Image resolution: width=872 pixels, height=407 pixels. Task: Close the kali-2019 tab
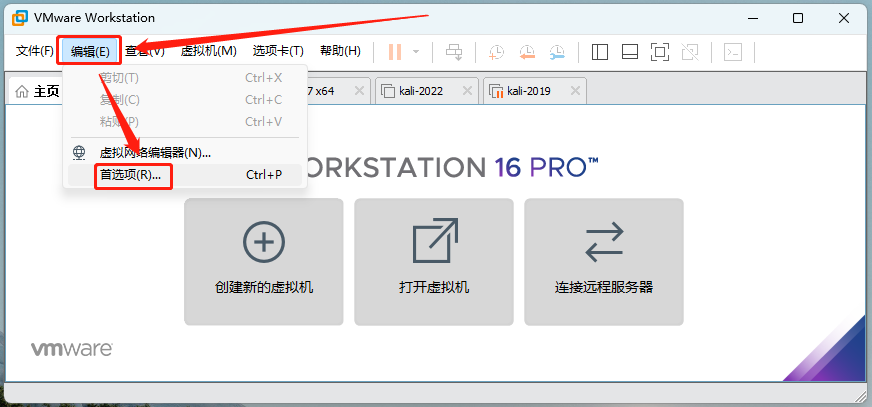pos(575,91)
